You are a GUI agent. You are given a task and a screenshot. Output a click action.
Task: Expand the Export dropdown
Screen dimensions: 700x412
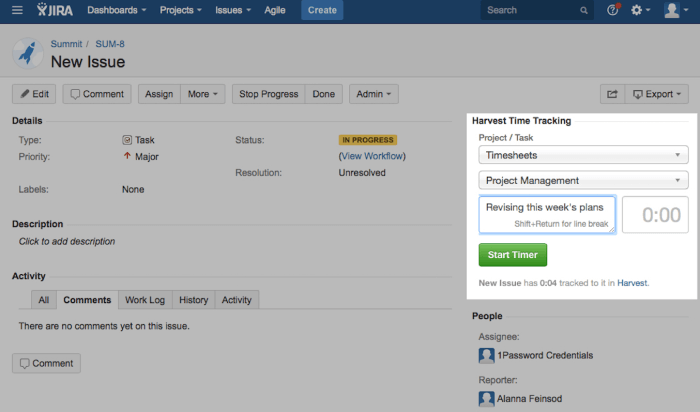[x=657, y=94]
